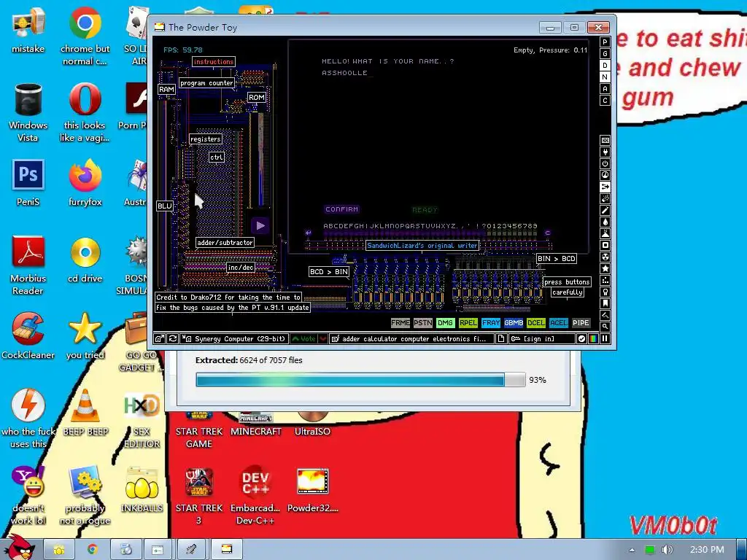Open the 'Powder32...' desktop icon
The height and width of the screenshot is (560, 747).
[x=312, y=491]
